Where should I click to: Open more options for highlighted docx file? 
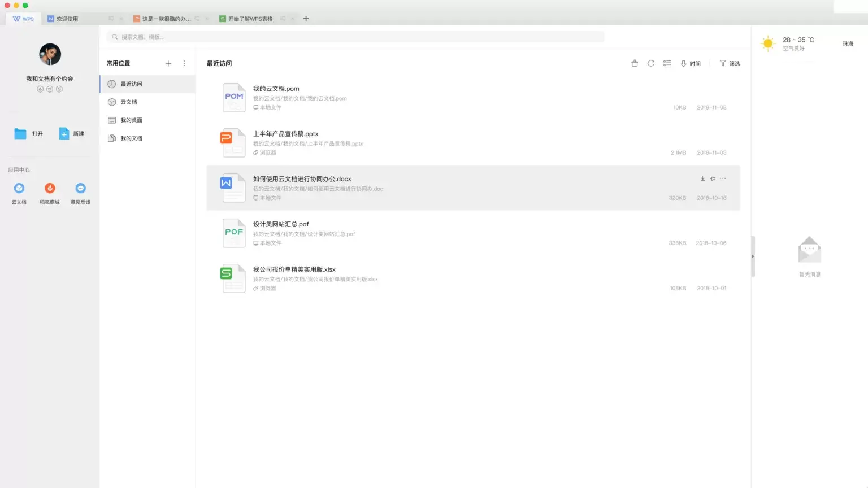point(723,178)
